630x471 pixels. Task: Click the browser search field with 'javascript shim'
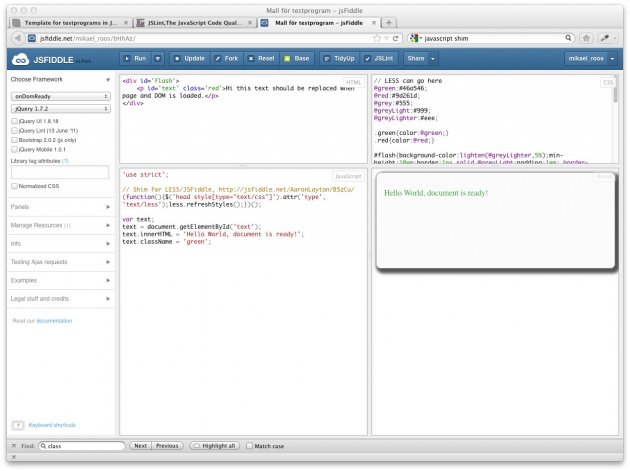pos(493,39)
